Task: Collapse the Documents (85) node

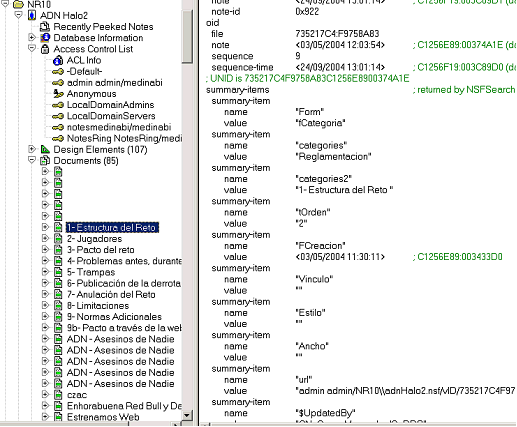Action: point(32,160)
